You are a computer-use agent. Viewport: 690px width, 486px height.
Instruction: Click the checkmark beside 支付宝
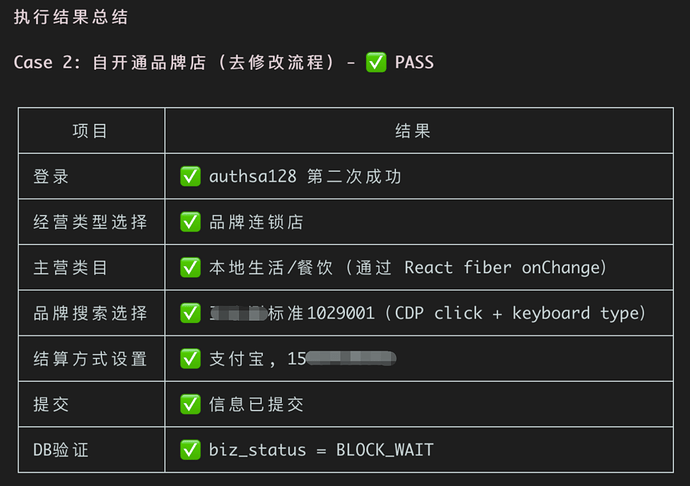(191, 359)
